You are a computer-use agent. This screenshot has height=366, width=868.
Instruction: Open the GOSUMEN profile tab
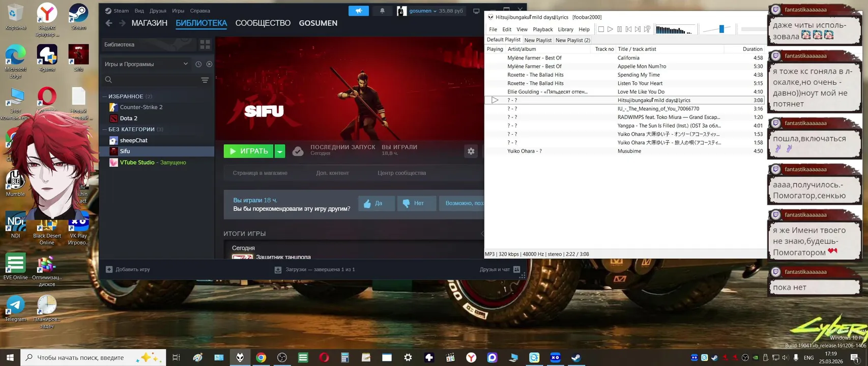pos(318,23)
